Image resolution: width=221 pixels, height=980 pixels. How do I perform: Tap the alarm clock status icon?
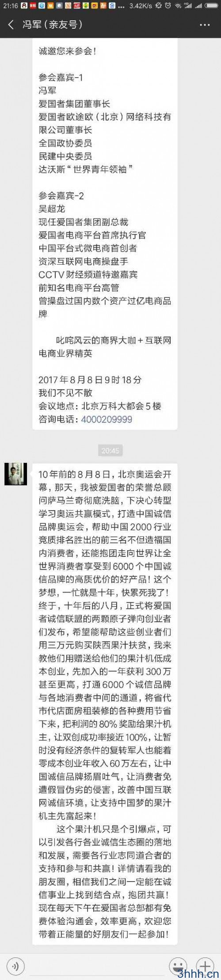coord(167,6)
